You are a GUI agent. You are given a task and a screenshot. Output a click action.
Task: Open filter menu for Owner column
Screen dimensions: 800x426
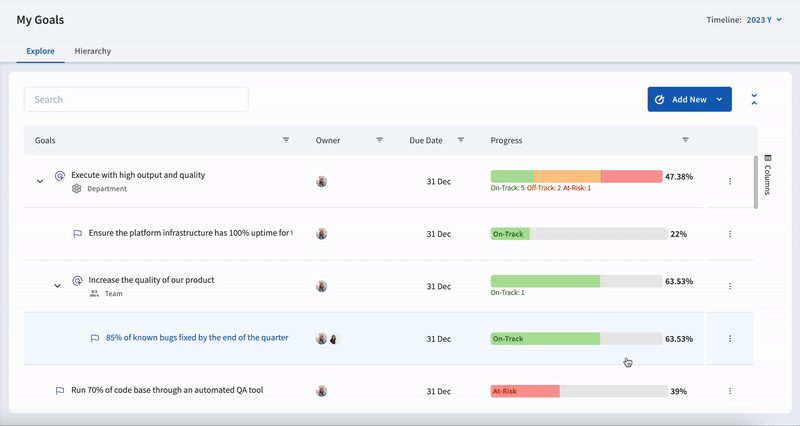(x=379, y=140)
